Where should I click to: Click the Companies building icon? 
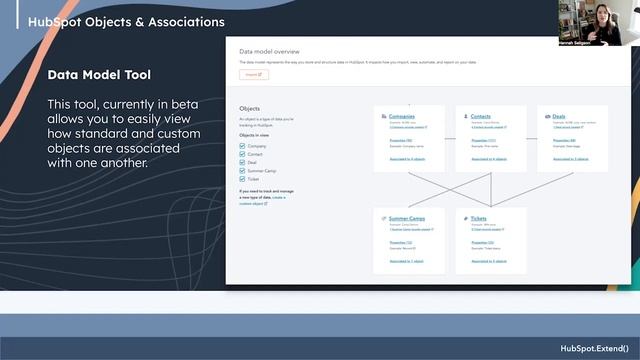coord(384,116)
